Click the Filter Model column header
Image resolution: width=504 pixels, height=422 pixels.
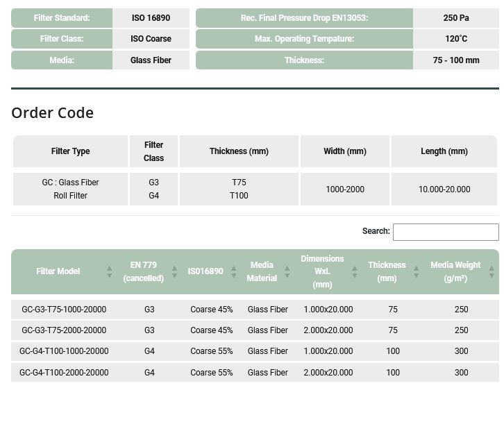click(58, 271)
